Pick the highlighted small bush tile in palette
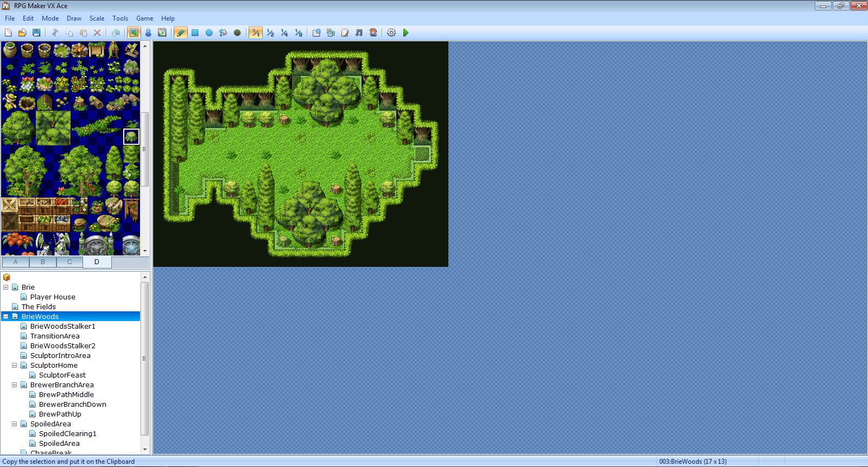 click(x=131, y=137)
